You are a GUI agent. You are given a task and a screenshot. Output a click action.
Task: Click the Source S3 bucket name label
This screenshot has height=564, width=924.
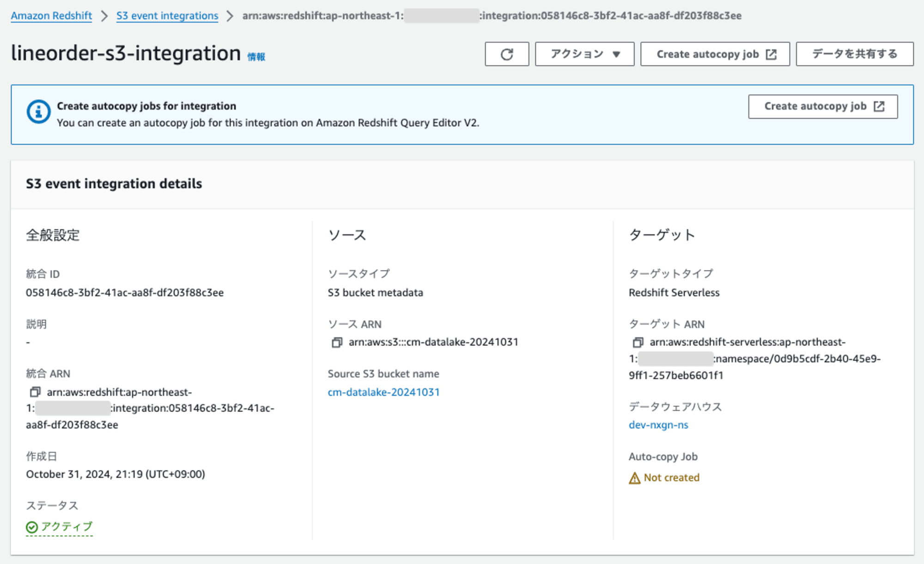[x=383, y=374]
